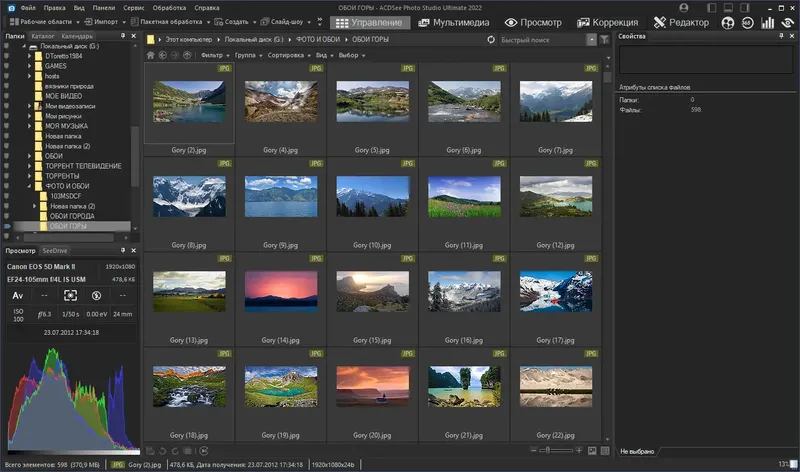The width and height of the screenshot is (800, 472).
Task: Open the statistics bar chart icon
Action: (x=768, y=22)
